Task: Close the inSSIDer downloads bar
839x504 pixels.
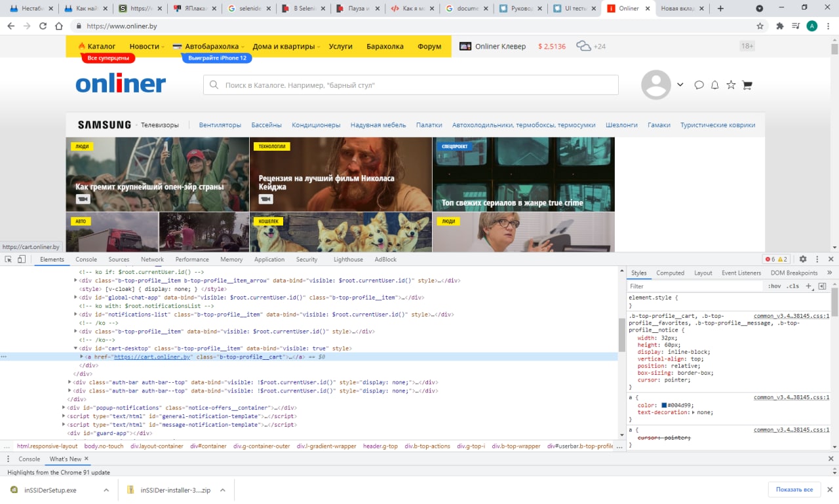Action: 831,490
